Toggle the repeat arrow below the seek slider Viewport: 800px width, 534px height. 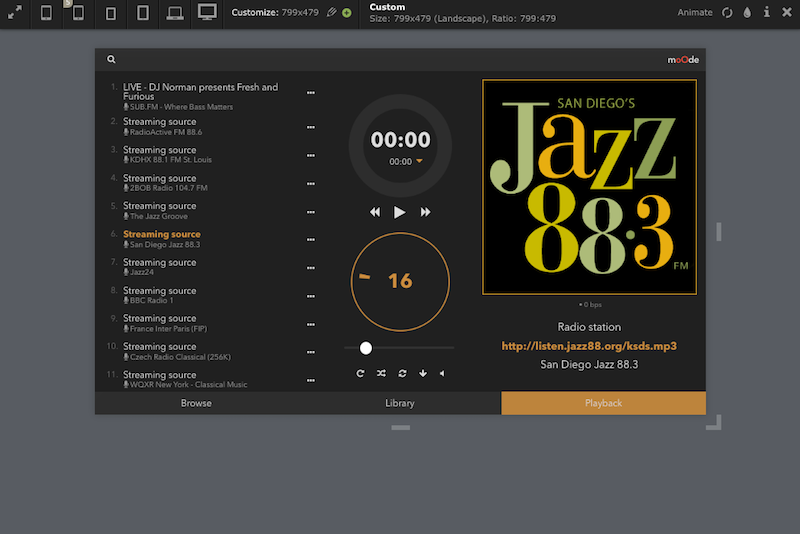tap(360, 373)
